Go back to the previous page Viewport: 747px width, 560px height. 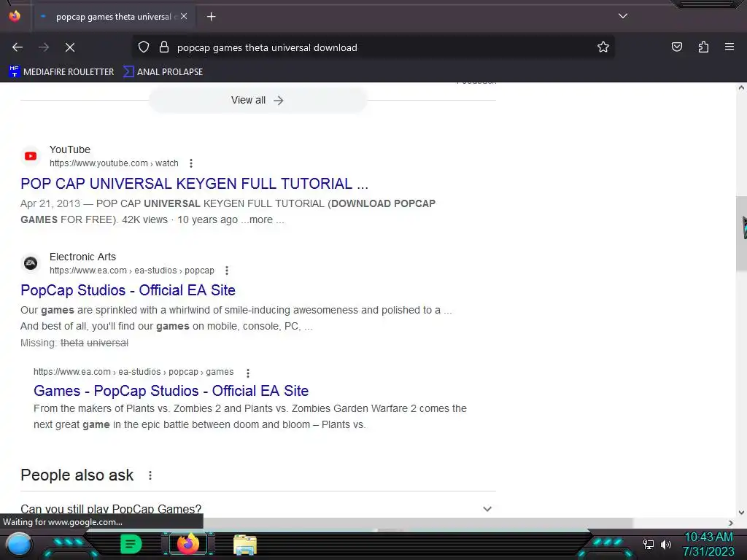coord(18,47)
